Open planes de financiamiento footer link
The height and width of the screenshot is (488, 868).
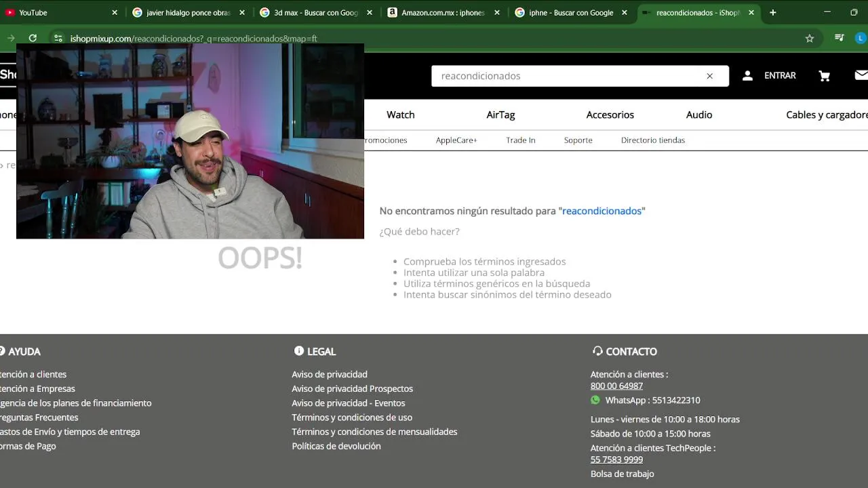coord(75,403)
